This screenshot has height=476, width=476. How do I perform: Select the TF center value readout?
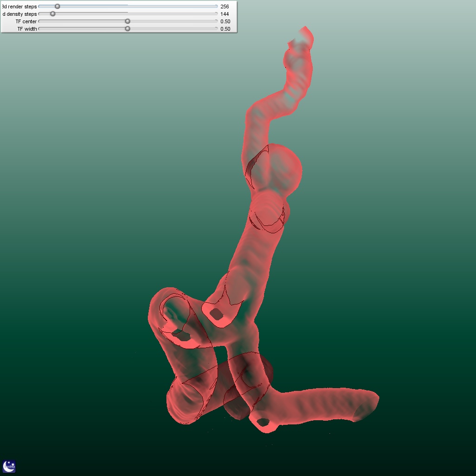225,21
